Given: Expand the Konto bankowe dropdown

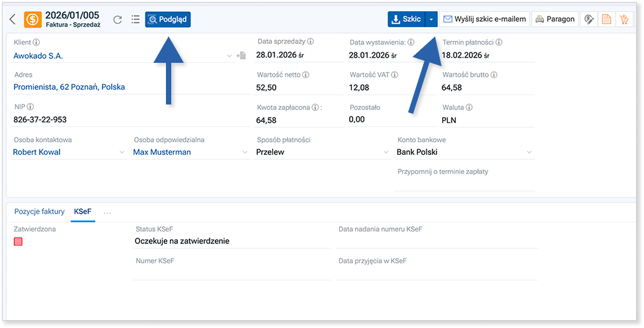Looking at the screenshot, I should pos(529,153).
